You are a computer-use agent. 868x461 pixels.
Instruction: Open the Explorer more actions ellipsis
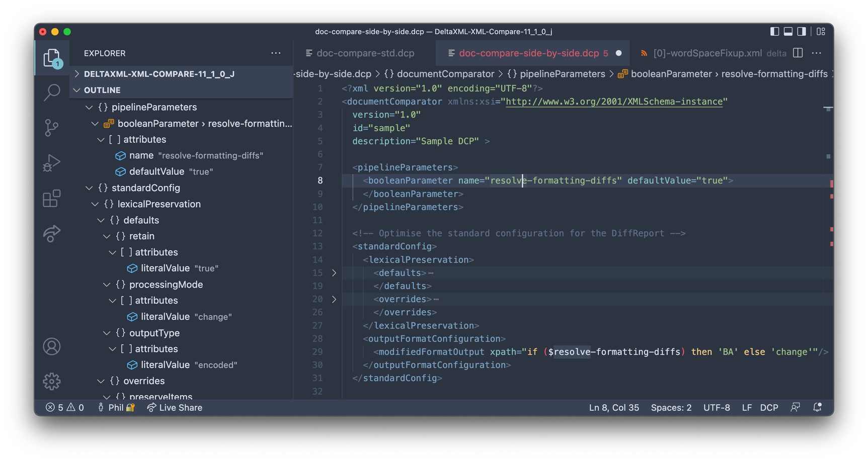coord(276,53)
